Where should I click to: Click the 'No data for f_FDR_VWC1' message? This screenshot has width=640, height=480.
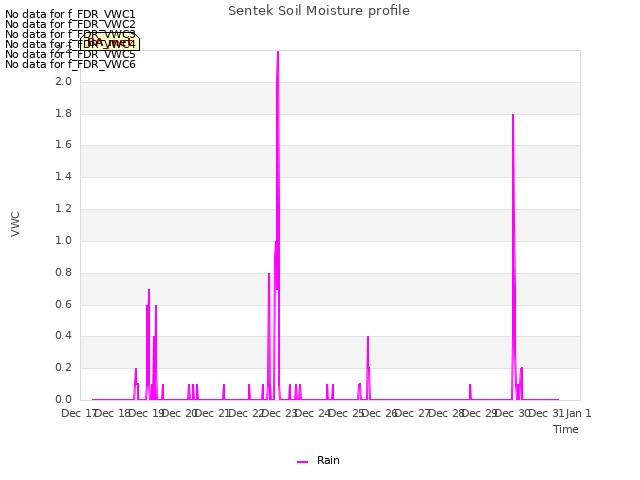tap(70, 14)
